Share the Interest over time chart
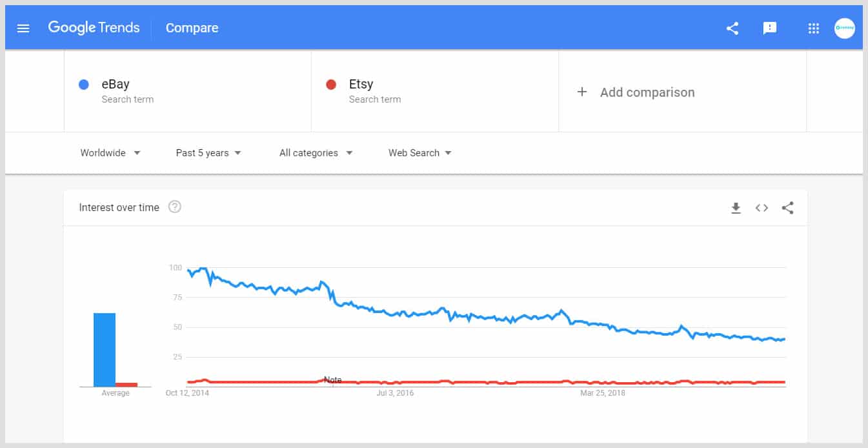Image resolution: width=868 pixels, height=448 pixels. (787, 208)
